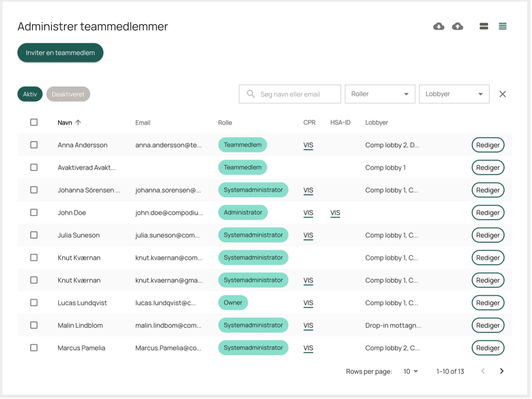
Task: Click Rediger for Marcus Pamelia
Action: (x=488, y=348)
